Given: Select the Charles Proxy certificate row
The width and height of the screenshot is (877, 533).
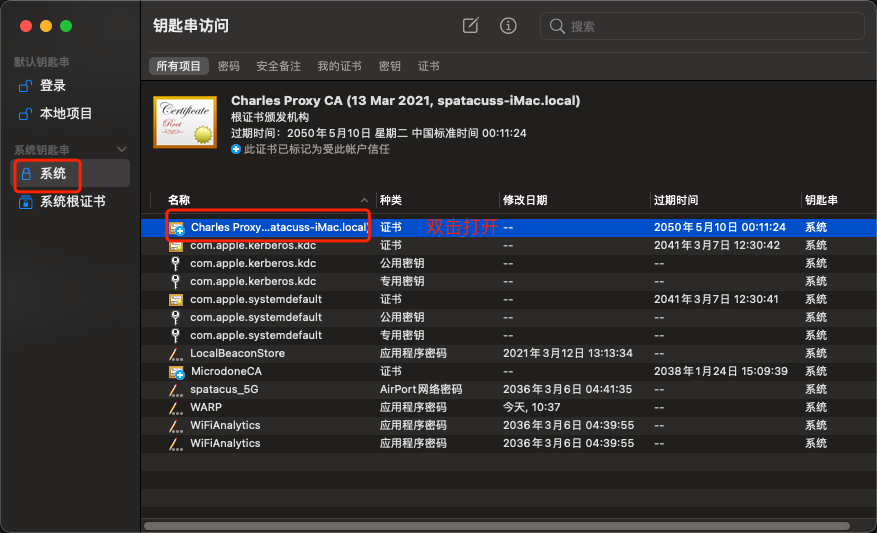Looking at the screenshot, I should (508, 228).
